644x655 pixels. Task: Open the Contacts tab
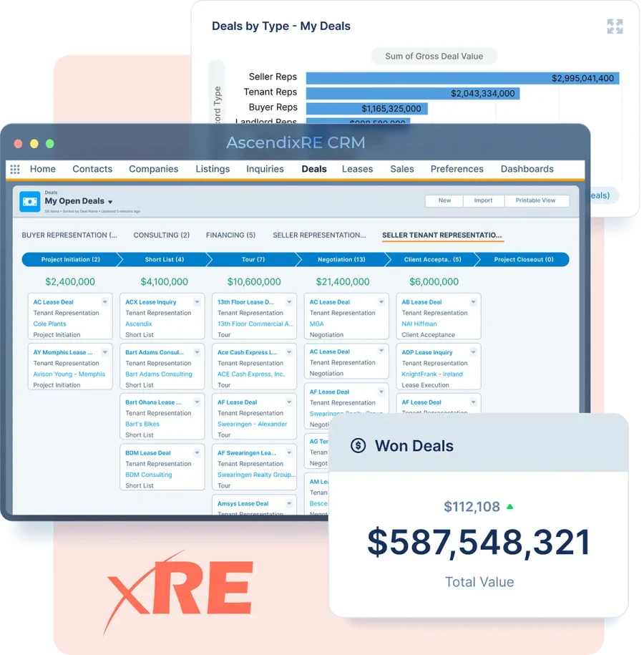pyautogui.click(x=92, y=169)
